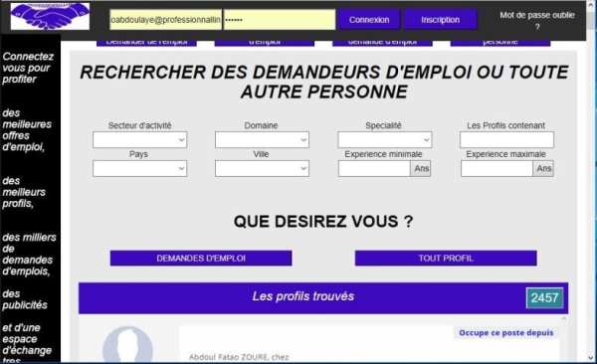This screenshot has width=597, height=364.
Task: Click the password field
Action: click(280, 20)
